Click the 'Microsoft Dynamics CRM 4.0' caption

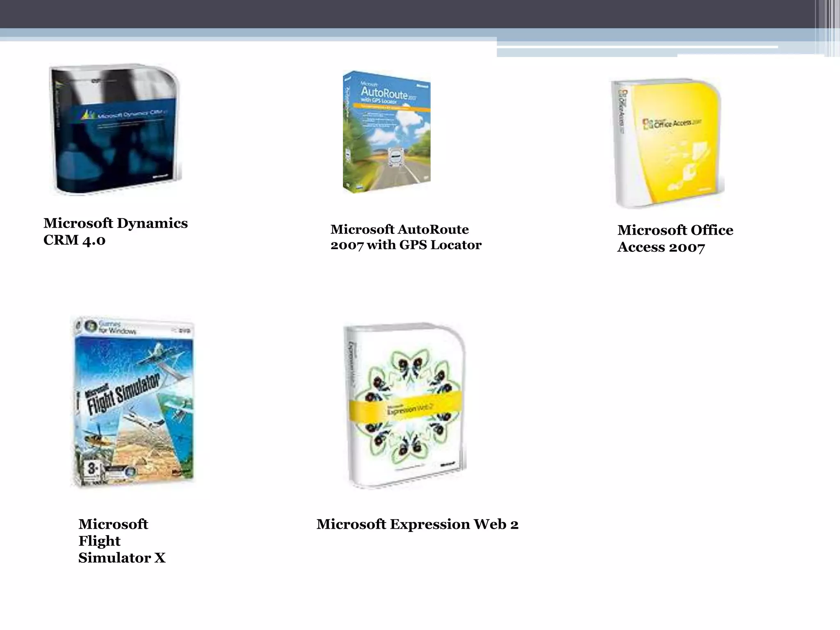pos(116,231)
